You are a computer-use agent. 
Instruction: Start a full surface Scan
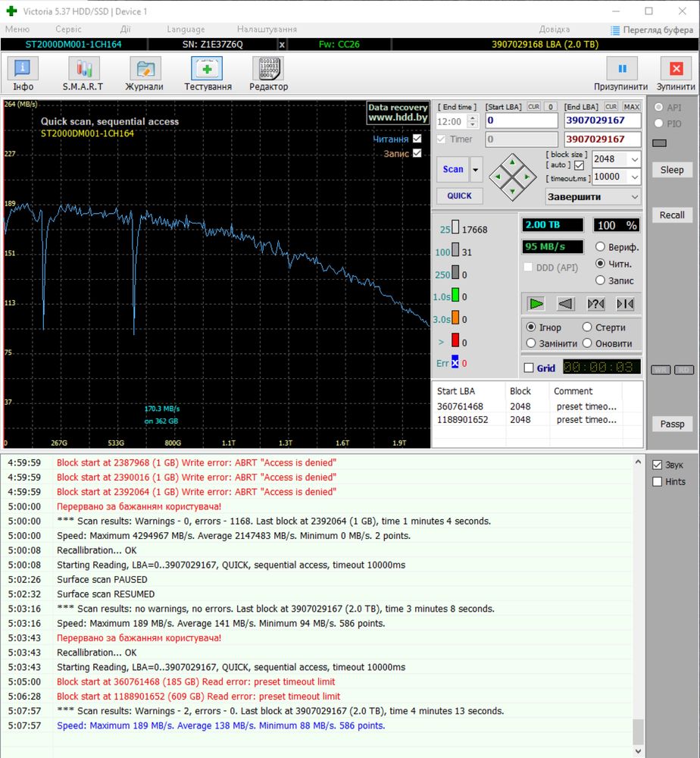[453, 170]
